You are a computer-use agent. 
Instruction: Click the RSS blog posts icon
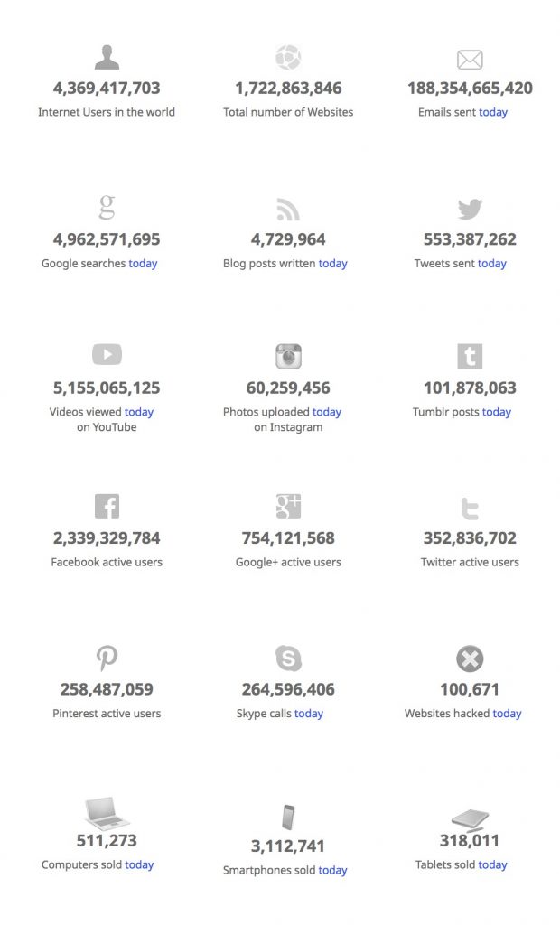(288, 209)
